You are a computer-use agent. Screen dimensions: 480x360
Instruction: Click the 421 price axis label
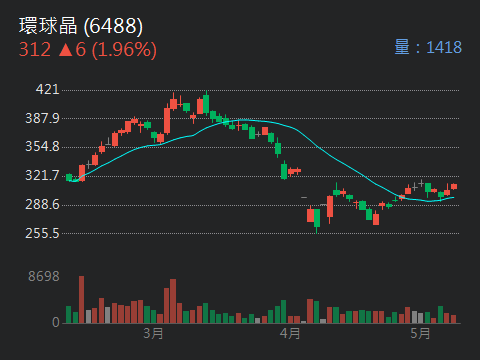[47, 89]
